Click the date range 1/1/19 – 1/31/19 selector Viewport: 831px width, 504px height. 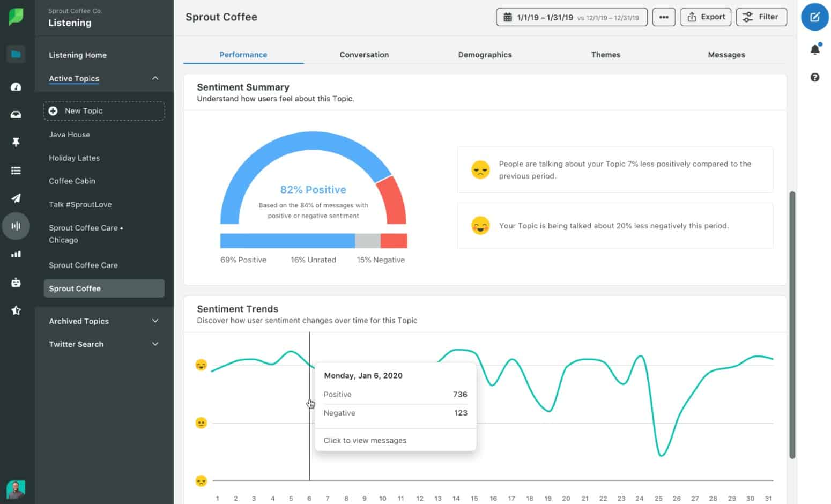pyautogui.click(x=571, y=17)
